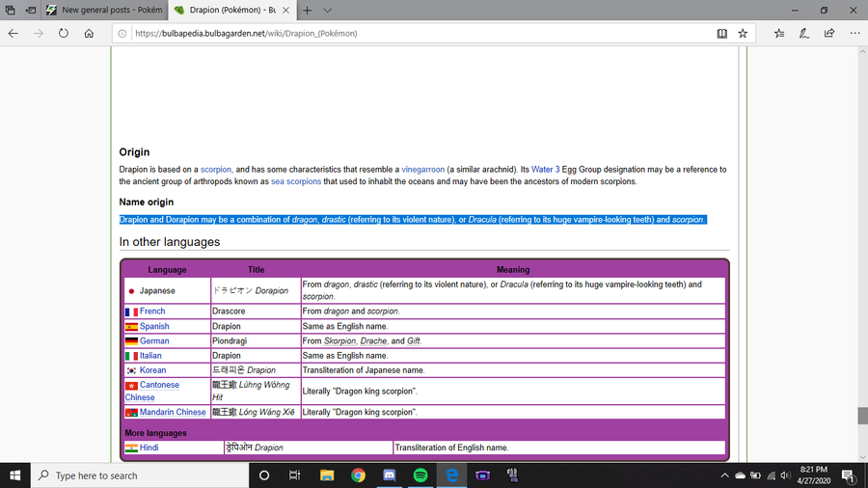868x488 pixels.
Task: Click the 'In other languages' heading
Action: click(170, 242)
